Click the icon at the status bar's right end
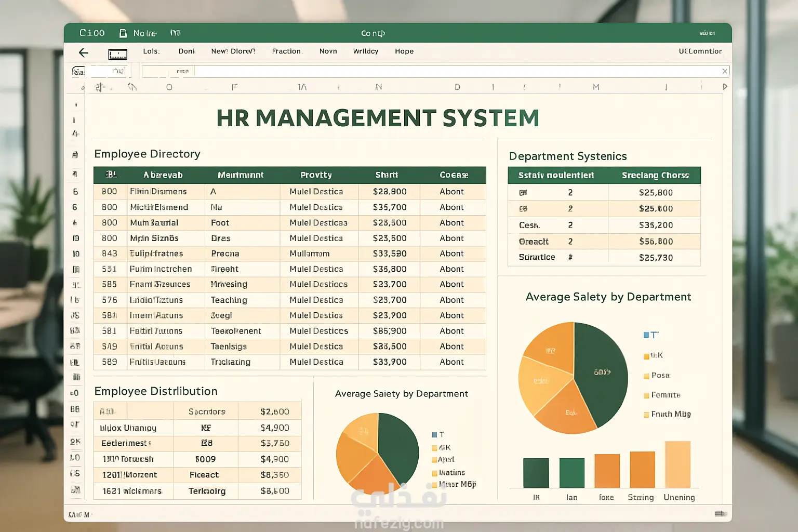This screenshot has width=798, height=532. tap(721, 514)
